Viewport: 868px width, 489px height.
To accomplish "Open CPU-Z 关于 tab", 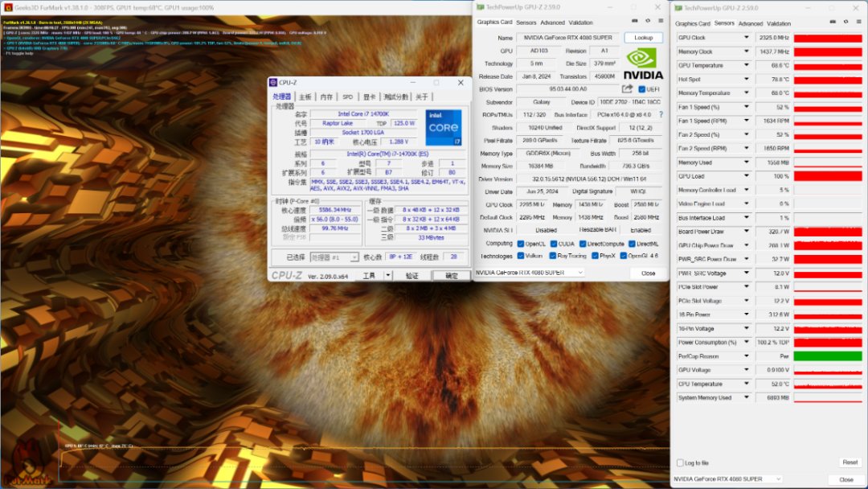I will click(422, 97).
